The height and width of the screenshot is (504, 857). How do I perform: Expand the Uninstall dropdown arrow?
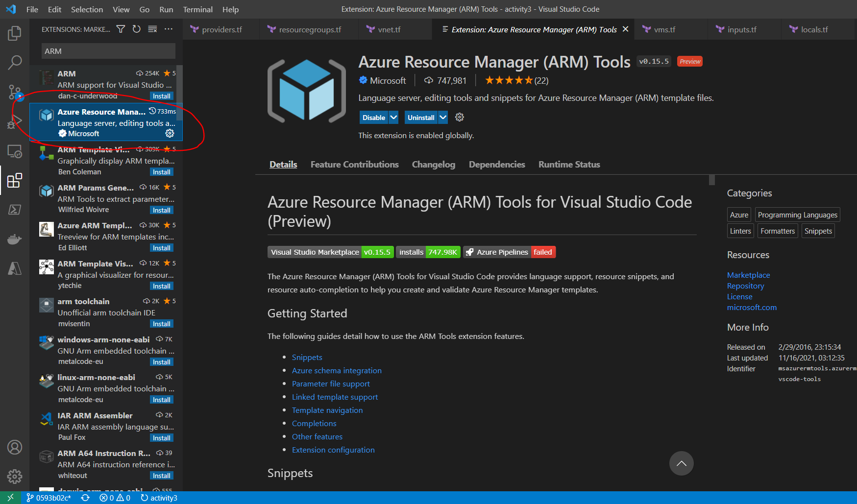point(442,117)
